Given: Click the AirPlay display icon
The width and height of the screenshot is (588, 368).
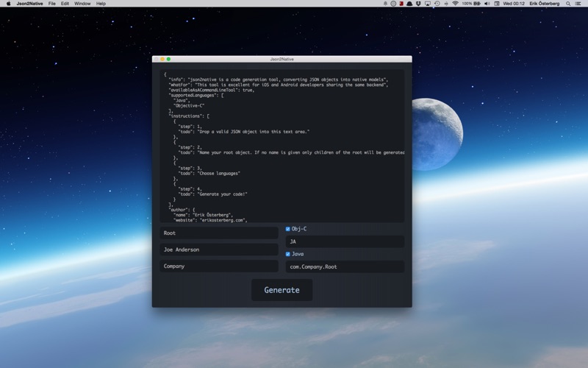Looking at the screenshot, I should [x=428, y=4].
